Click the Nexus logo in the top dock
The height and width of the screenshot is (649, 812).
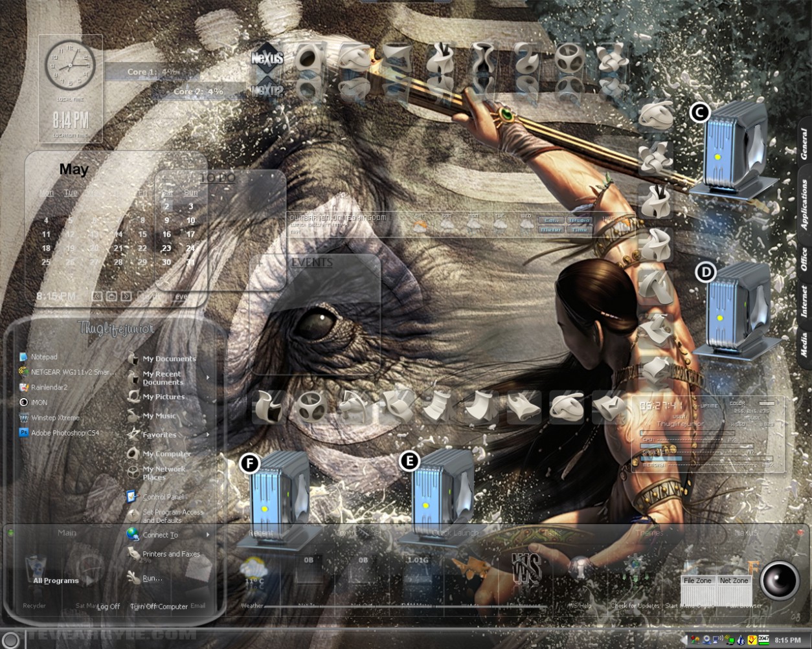pyautogui.click(x=267, y=58)
